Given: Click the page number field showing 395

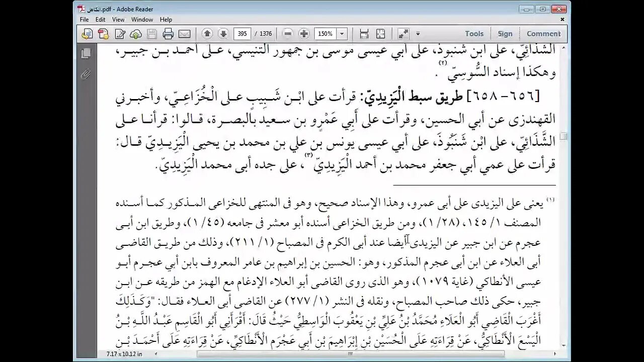Looking at the screenshot, I should click(242, 34).
